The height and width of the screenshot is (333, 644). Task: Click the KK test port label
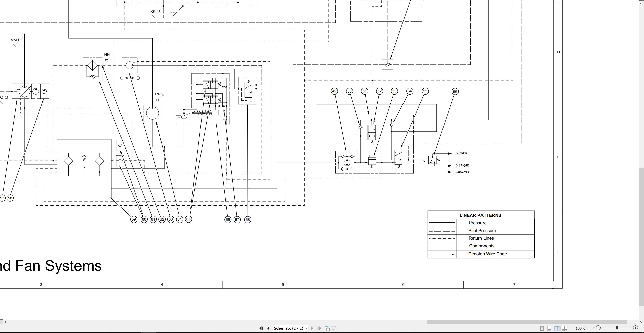(x=153, y=12)
